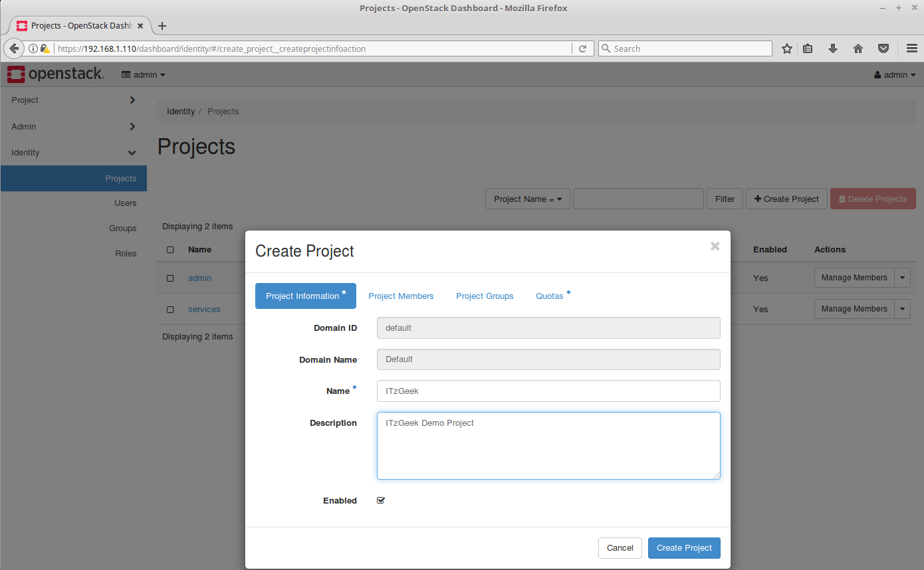Click the OpenStack logo
This screenshot has width=924, height=570.
coord(56,74)
